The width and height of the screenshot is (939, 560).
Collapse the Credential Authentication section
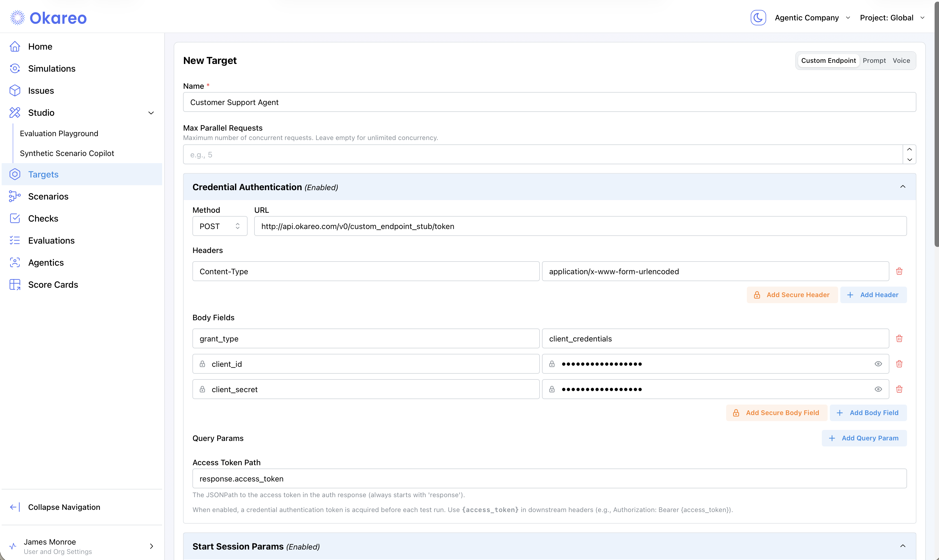903,187
